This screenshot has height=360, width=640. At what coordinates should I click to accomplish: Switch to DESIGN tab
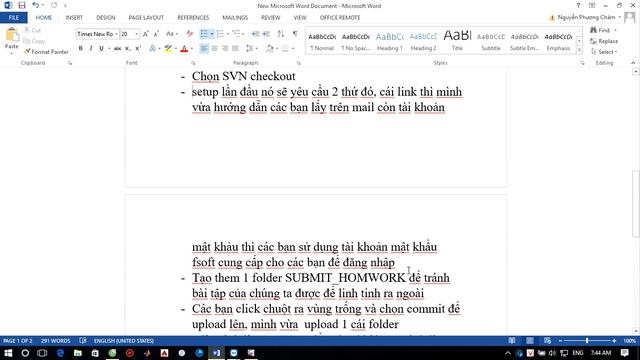[106, 18]
